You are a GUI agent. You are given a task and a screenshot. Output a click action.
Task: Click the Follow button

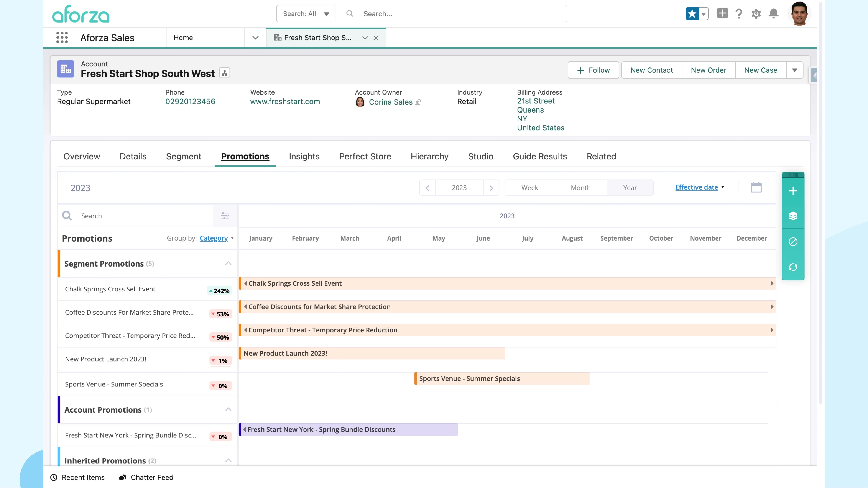pos(593,70)
